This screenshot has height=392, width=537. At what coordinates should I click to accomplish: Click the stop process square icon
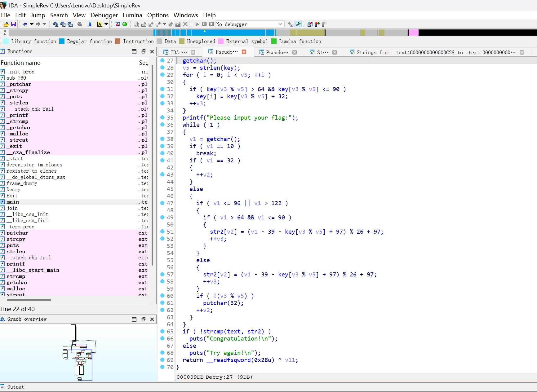coord(211,24)
